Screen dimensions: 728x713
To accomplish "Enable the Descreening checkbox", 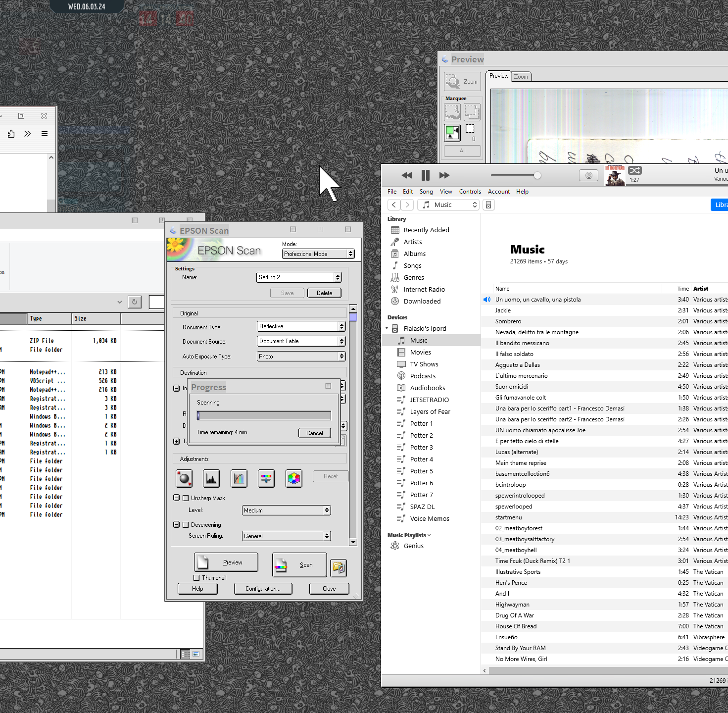I will (186, 525).
